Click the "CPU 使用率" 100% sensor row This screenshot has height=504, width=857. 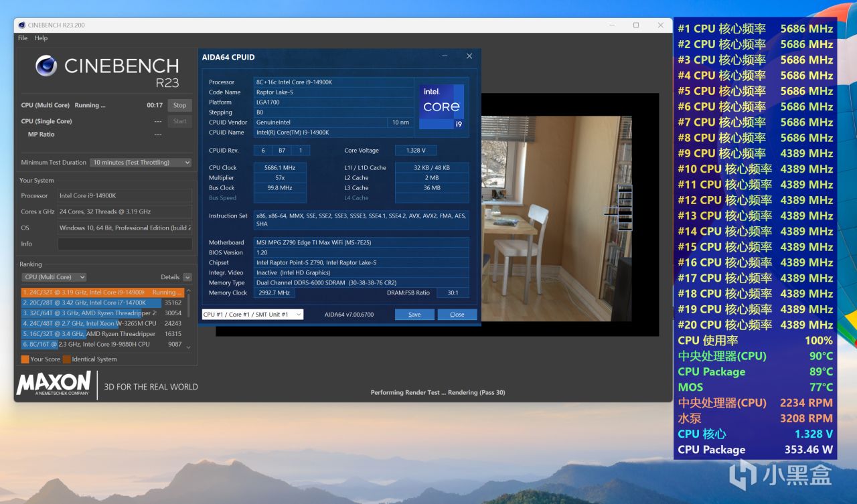click(755, 341)
